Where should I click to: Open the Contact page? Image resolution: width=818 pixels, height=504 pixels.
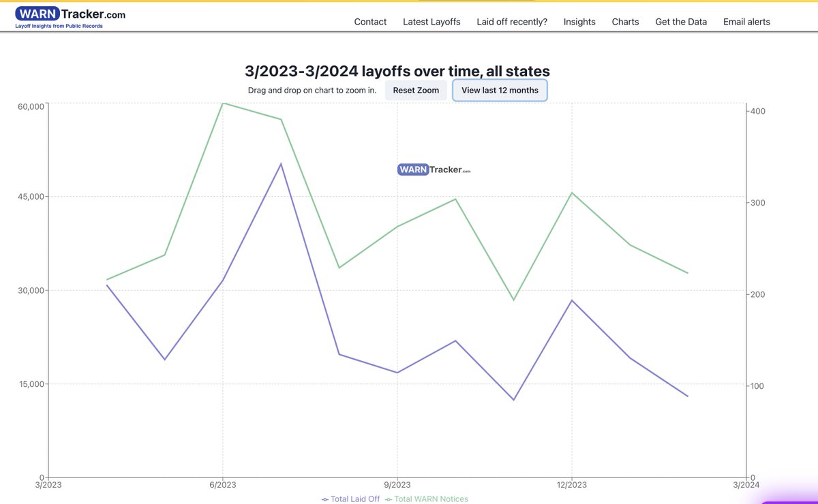coord(370,22)
